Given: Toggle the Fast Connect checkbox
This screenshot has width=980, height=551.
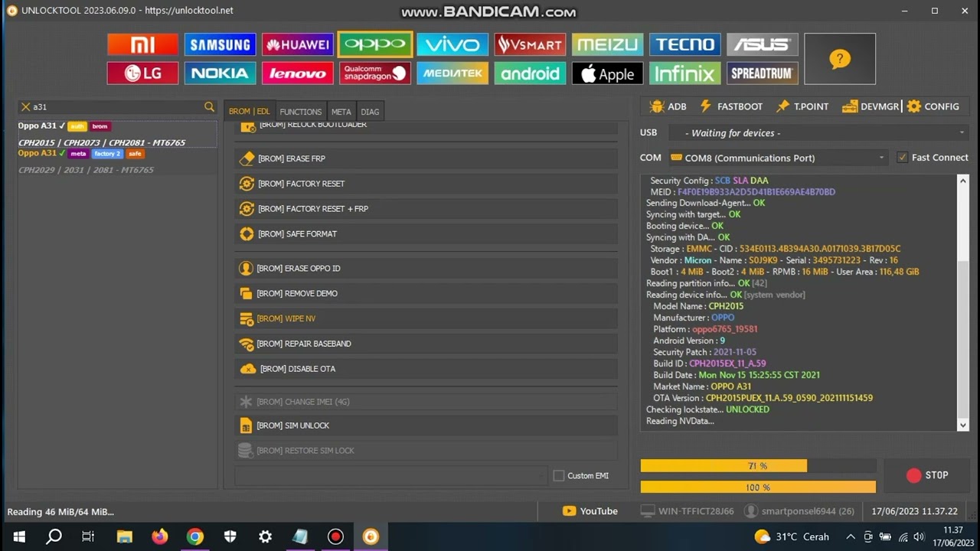Looking at the screenshot, I should (903, 158).
